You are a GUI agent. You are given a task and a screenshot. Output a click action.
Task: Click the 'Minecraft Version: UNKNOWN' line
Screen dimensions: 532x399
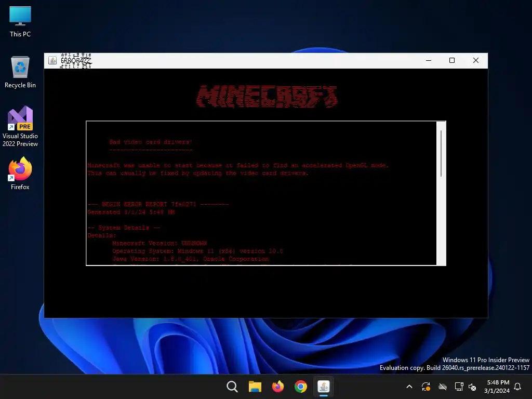159,243
